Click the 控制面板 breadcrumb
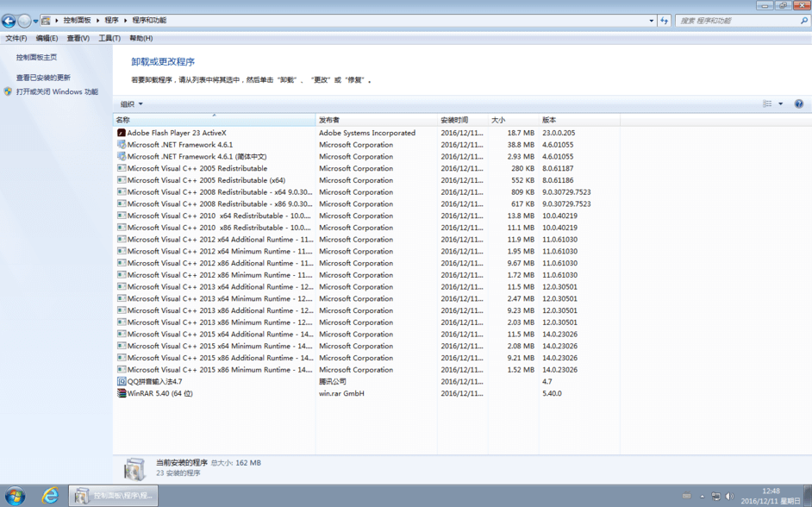The height and width of the screenshot is (507, 812). (78, 20)
